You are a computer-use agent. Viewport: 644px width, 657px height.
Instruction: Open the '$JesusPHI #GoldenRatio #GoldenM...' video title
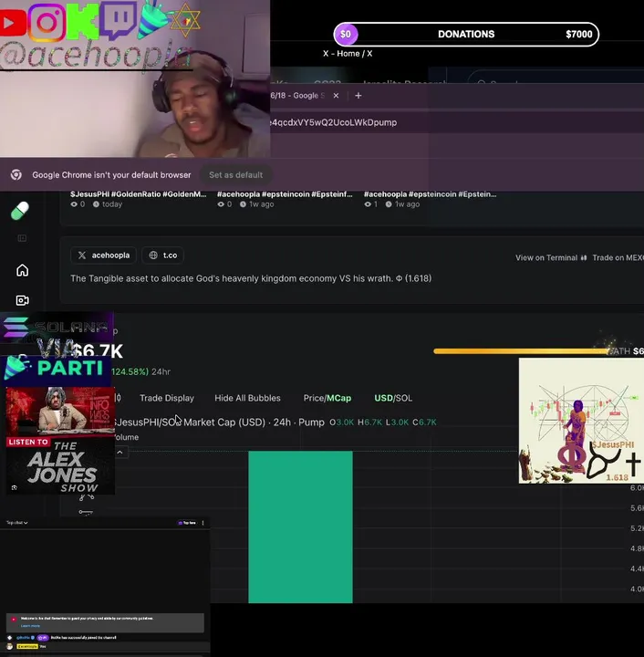point(138,194)
